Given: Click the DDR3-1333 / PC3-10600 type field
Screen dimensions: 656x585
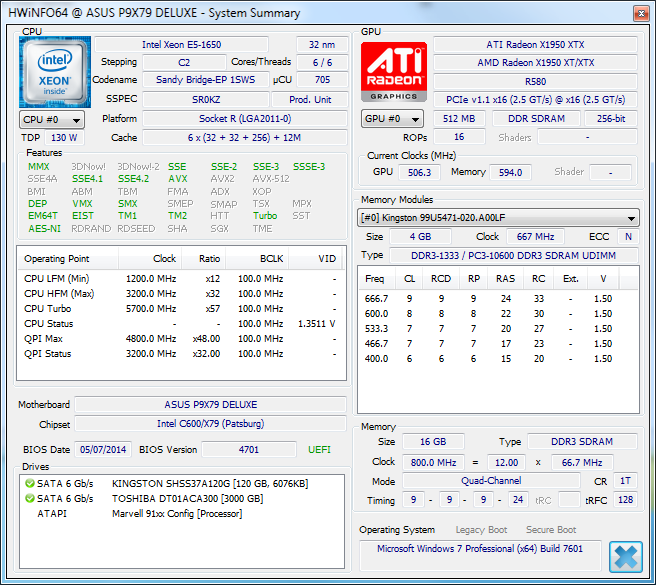Looking at the screenshot, I should [x=514, y=256].
